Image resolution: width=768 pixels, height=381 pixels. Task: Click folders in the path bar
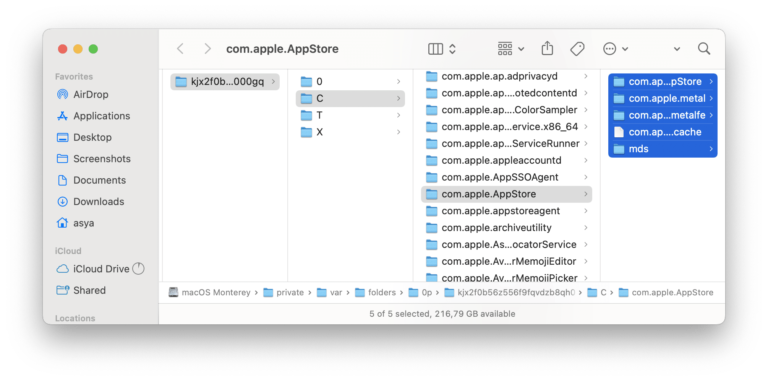click(x=375, y=292)
